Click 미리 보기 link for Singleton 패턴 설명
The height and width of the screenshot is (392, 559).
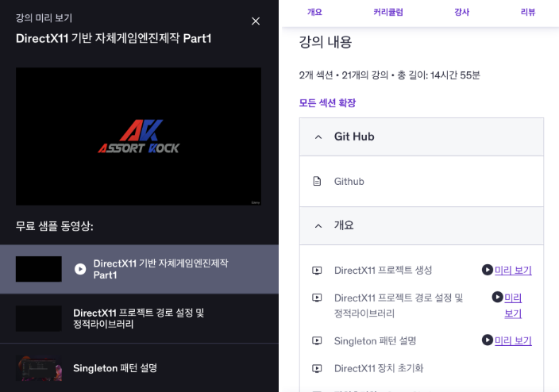coord(513,341)
